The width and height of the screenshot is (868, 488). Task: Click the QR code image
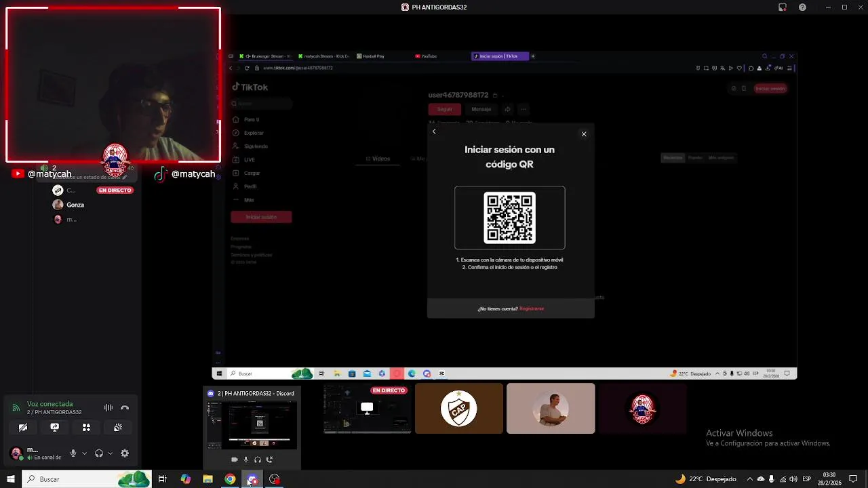(509, 218)
